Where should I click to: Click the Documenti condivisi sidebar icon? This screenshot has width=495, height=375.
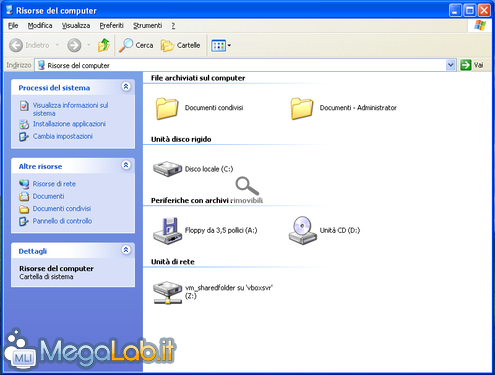(24, 209)
